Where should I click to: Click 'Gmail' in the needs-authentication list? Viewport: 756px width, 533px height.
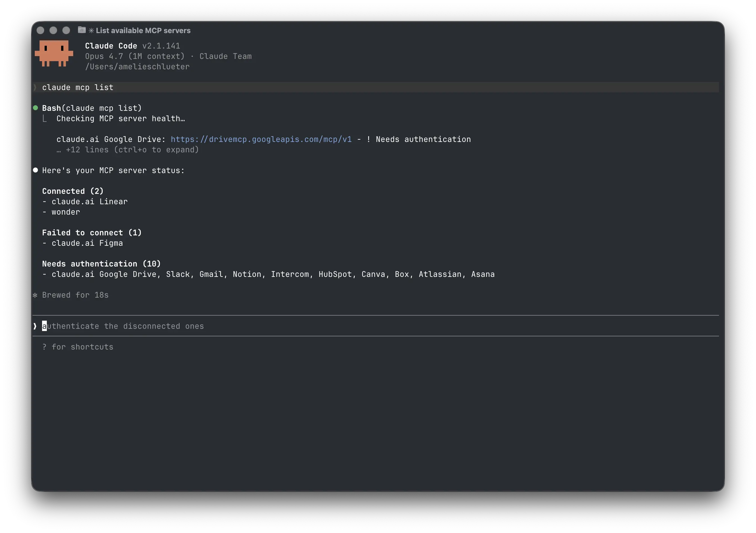(x=211, y=274)
